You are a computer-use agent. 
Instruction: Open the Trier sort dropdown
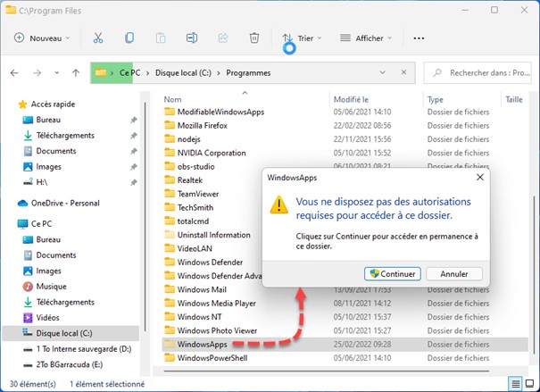[x=302, y=38]
